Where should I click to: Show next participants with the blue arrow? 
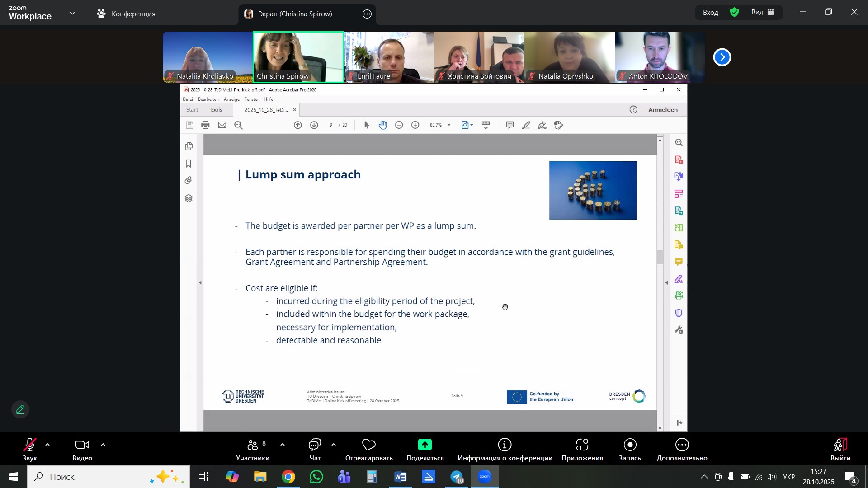tap(722, 57)
